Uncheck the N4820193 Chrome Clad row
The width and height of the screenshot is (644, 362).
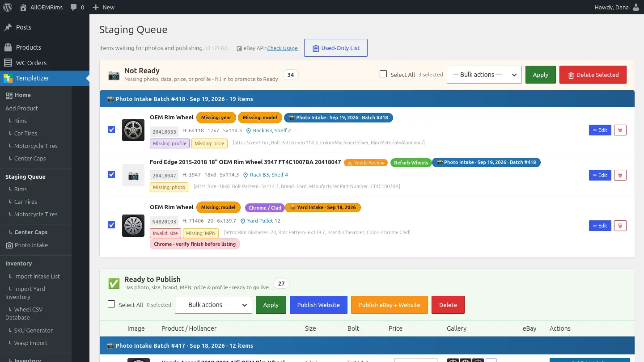click(111, 225)
